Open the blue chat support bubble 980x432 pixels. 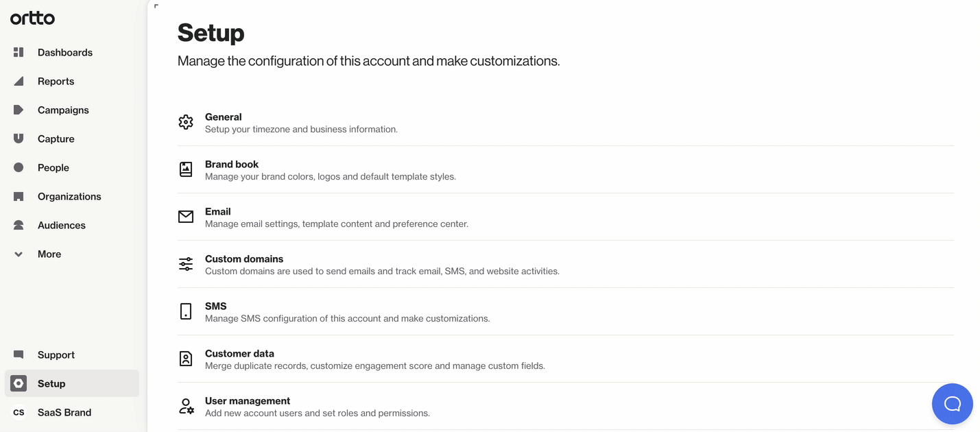coord(952,404)
